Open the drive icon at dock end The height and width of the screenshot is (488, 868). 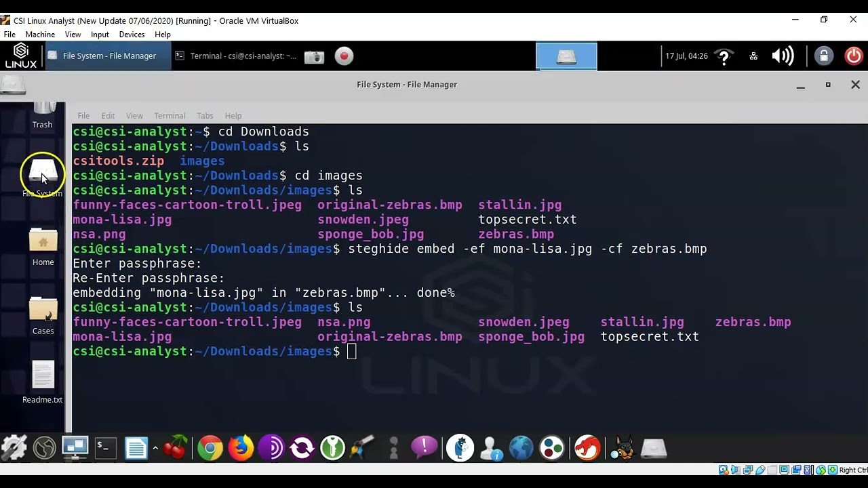(654, 448)
